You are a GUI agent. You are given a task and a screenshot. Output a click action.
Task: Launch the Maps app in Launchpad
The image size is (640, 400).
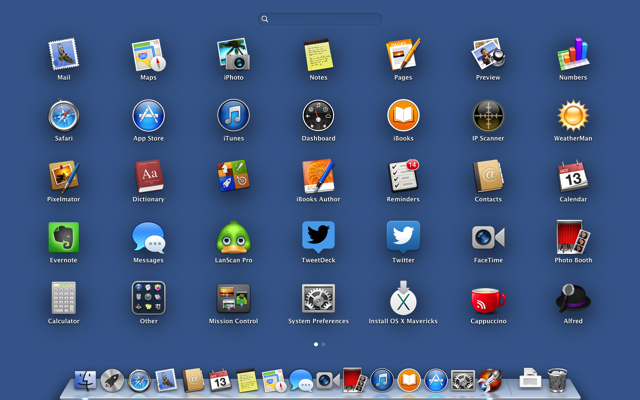tap(149, 54)
